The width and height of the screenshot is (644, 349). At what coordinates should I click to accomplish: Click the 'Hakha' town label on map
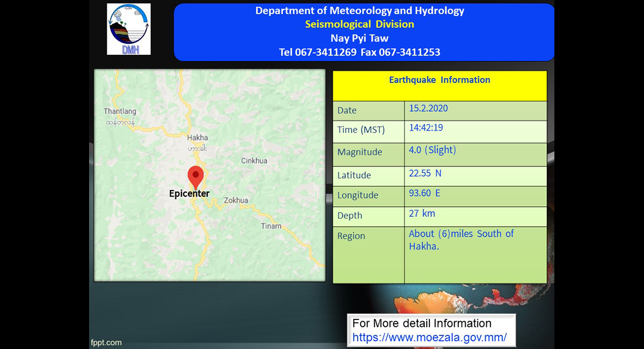pyautogui.click(x=197, y=137)
